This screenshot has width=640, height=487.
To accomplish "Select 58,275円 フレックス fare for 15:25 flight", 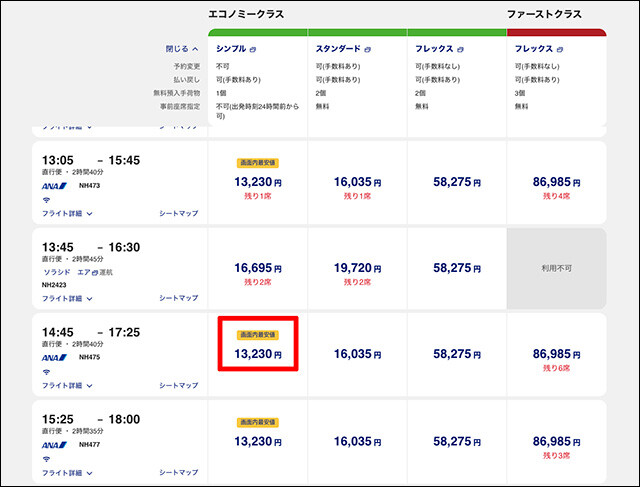I will (457, 441).
